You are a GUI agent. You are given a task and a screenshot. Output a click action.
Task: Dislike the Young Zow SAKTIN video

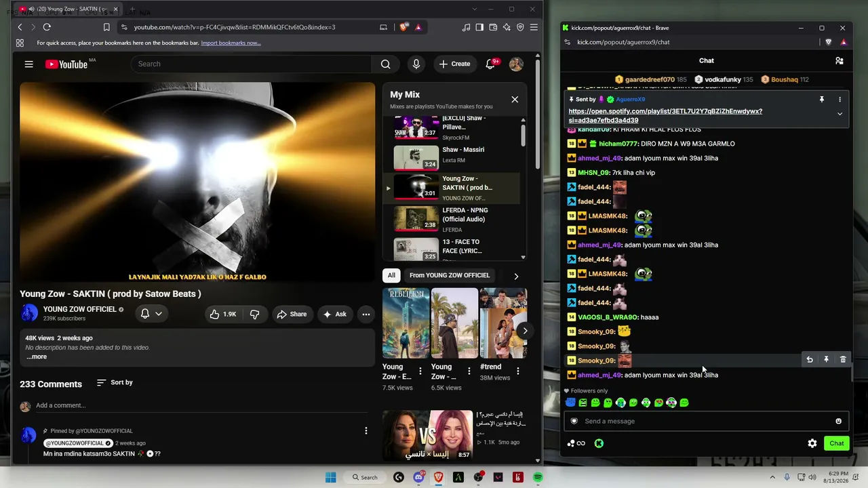coord(255,314)
